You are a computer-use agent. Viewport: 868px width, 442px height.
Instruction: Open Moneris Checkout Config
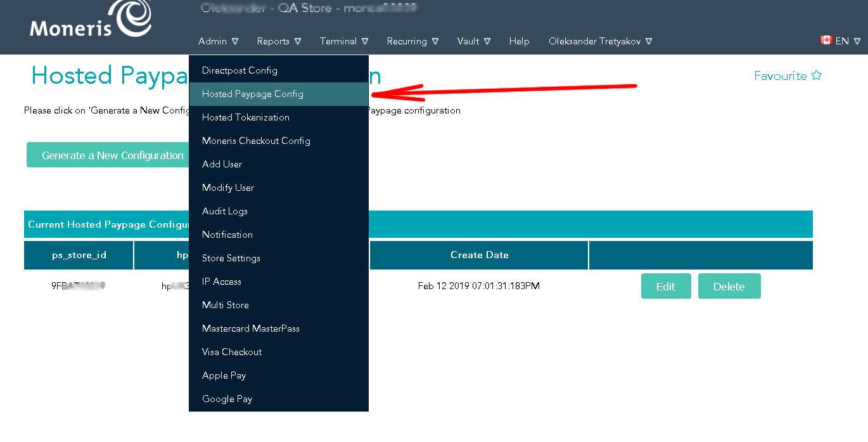point(279,141)
